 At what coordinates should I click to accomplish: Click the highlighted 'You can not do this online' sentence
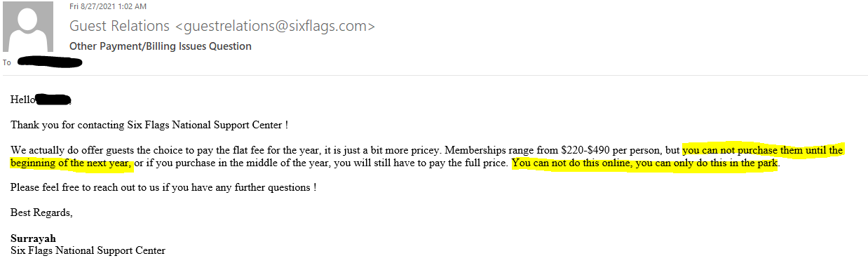coord(645,163)
